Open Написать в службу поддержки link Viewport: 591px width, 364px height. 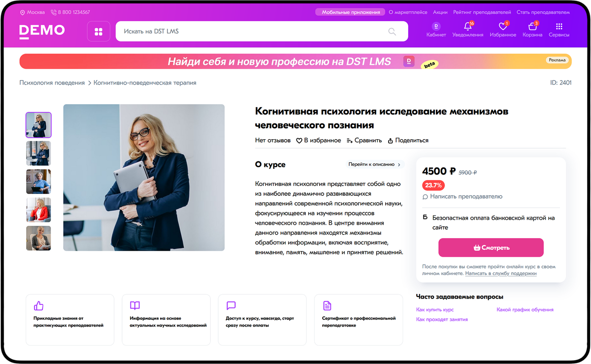coord(501,273)
